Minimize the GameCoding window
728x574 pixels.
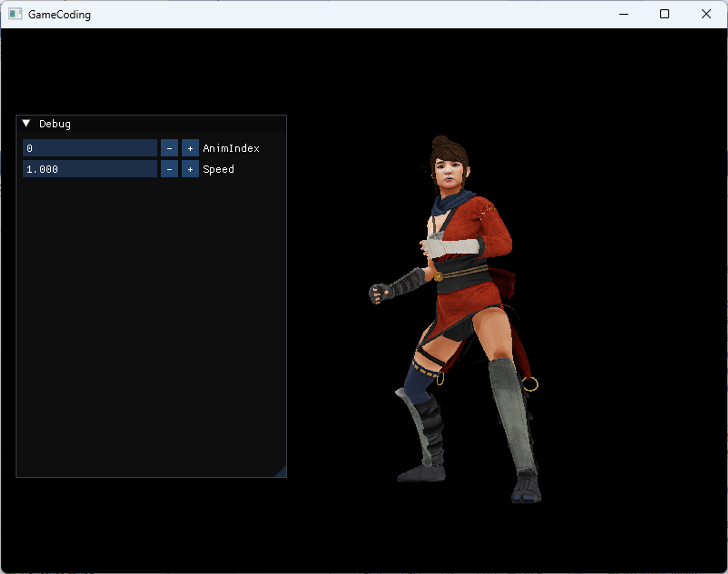(x=624, y=14)
